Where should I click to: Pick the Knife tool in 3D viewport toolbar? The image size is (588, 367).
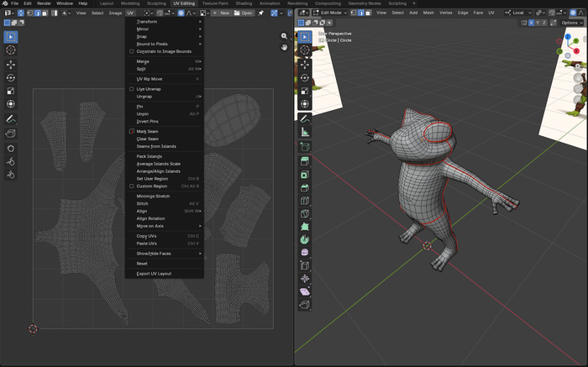[305, 213]
